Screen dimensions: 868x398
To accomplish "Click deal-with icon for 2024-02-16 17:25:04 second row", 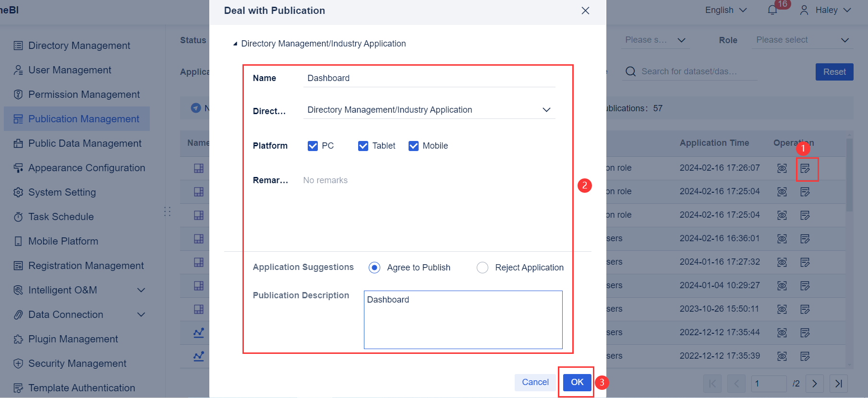I will coord(805,215).
